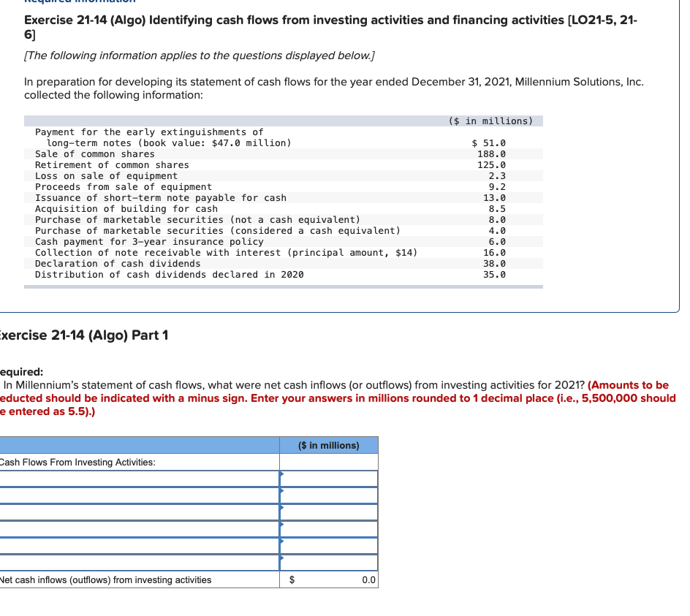Select the Exercise 21-14 Part 1 heading
690x616 pixels.
[x=84, y=335]
